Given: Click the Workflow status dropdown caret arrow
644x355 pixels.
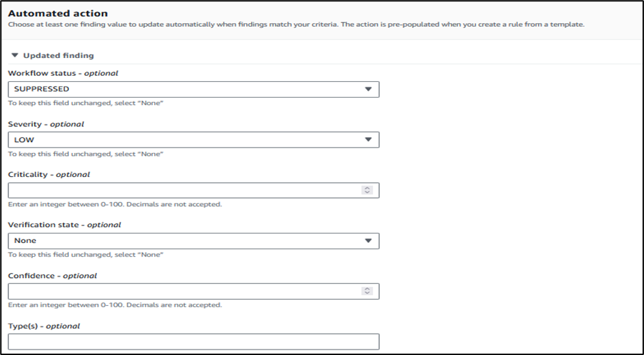Looking at the screenshot, I should click(368, 89).
